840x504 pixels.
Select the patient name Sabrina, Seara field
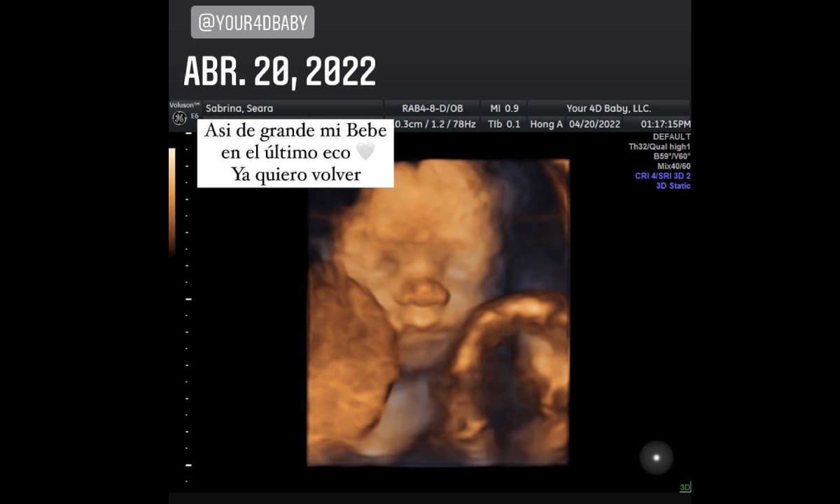tap(239, 108)
